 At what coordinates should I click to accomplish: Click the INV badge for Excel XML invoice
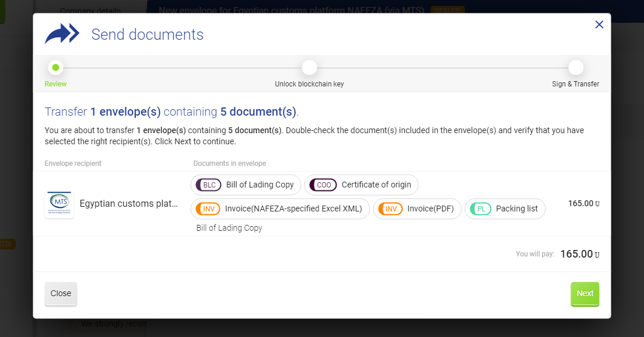(x=208, y=209)
